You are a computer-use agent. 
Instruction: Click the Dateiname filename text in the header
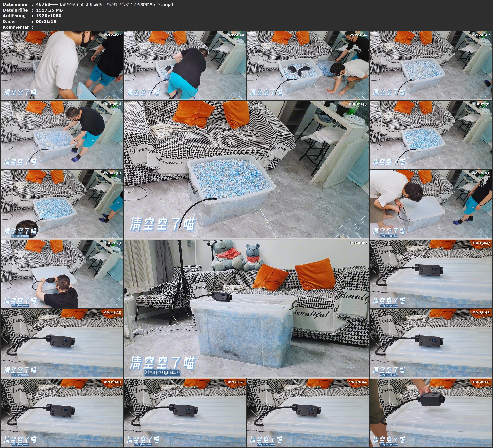click(105, 4)
